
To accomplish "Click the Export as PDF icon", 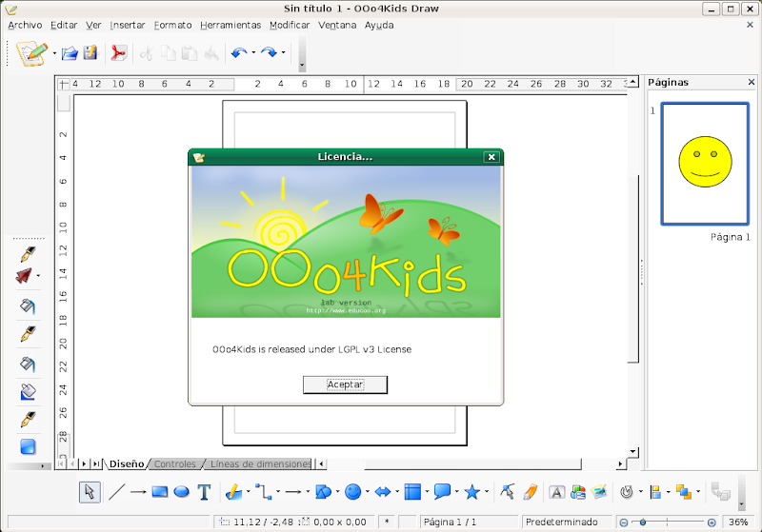I will (x=119, y=53).
